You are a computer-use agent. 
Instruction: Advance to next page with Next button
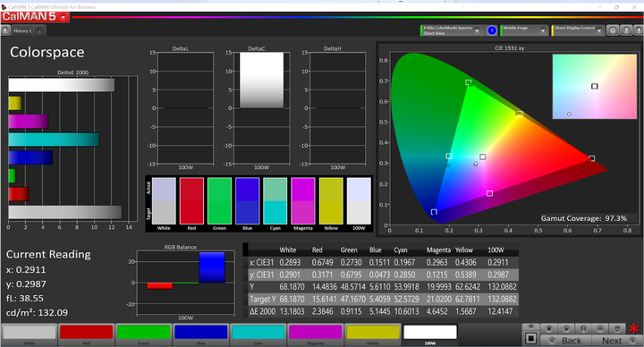pos(616,341)
